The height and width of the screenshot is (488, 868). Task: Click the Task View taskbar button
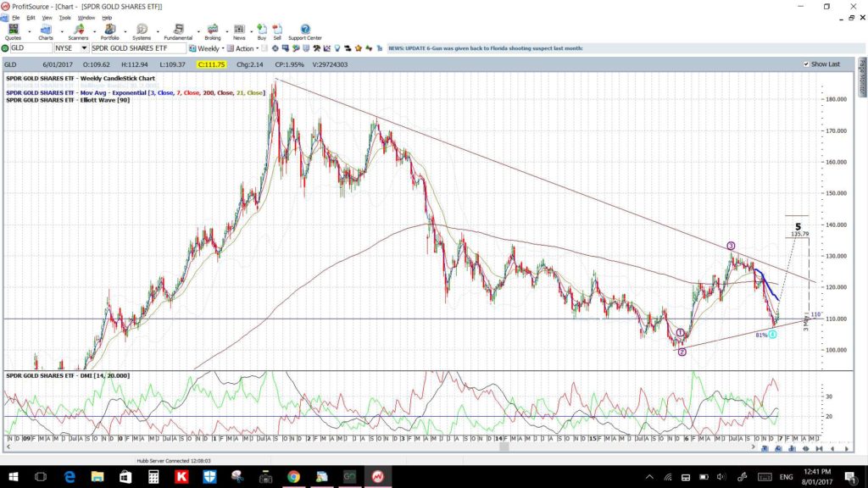tap(41, 476)
